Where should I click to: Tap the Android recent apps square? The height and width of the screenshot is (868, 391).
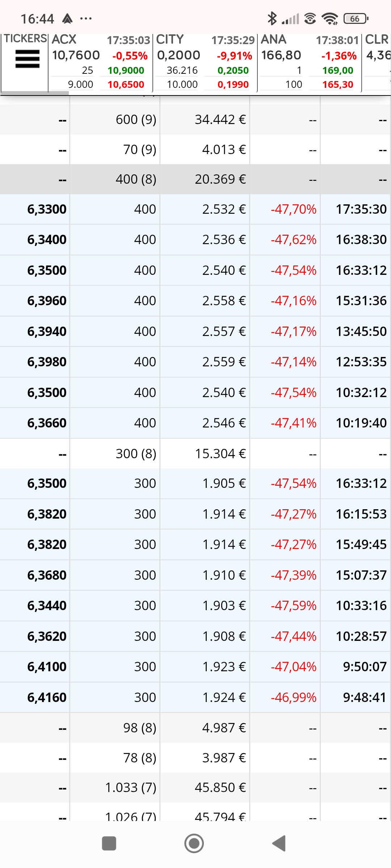pyautogui.click(x=109, y=843)
